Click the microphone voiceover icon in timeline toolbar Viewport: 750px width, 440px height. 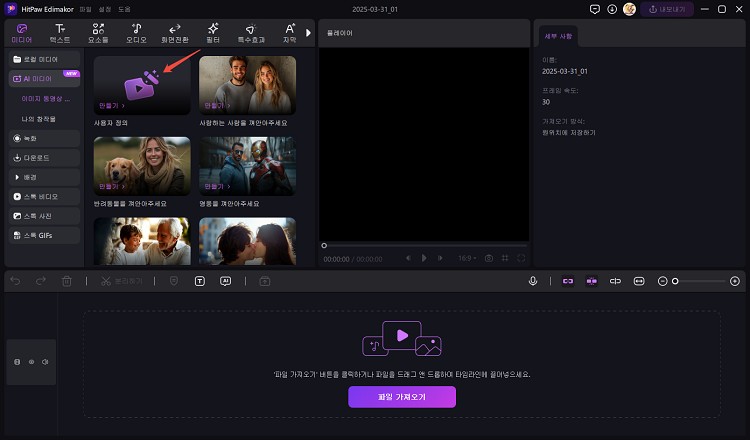533,281
